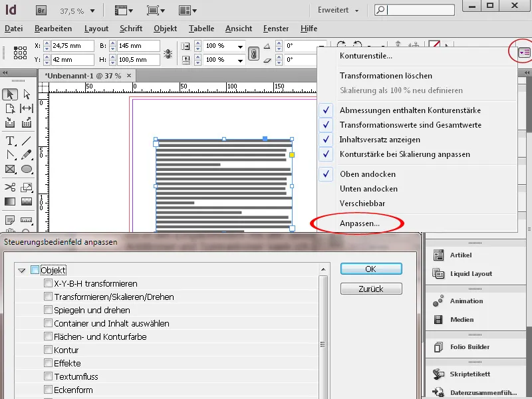Viewport: 532px width, 399px height.
Task: Select the Content Collector tool
Action: (10, 122)
